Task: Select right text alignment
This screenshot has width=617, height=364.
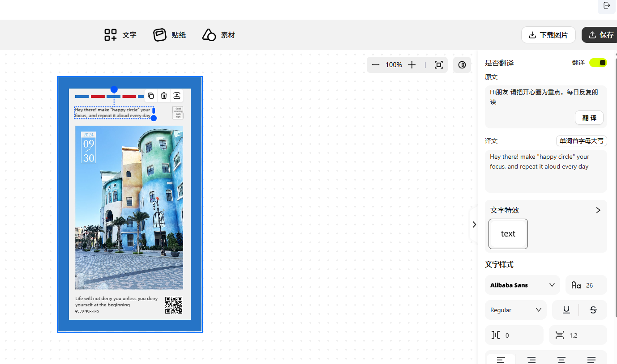Action: point(531,360)
